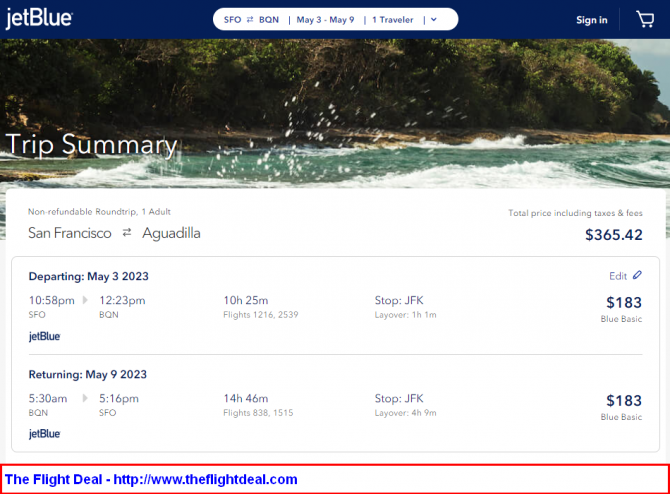Click Blue Basic fare label for returning flight
The width and height of the screenshot is (670, 494).
621,417
